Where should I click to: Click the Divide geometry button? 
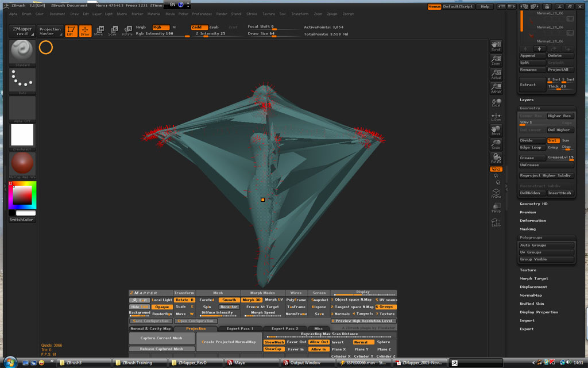532,140
